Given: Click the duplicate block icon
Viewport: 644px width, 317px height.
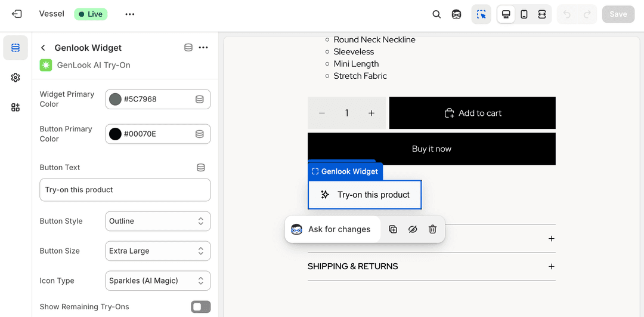Looking at the screenshot, I should tap(393, 229).
